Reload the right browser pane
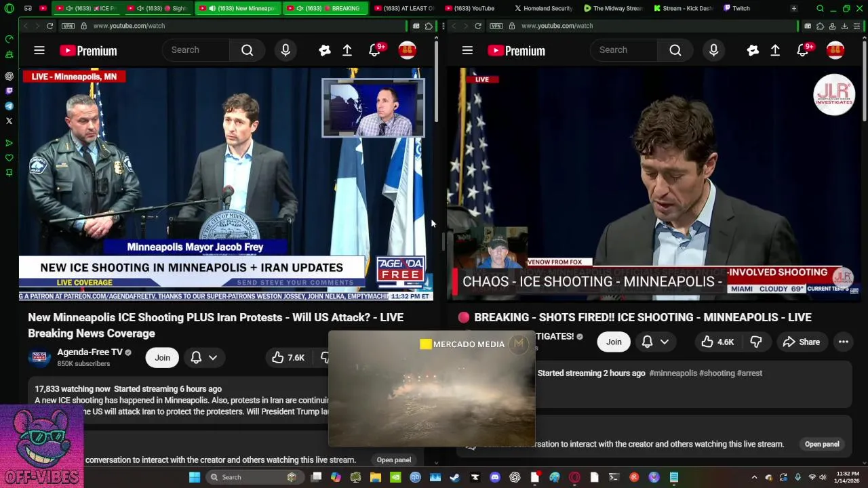 [478, 26]
